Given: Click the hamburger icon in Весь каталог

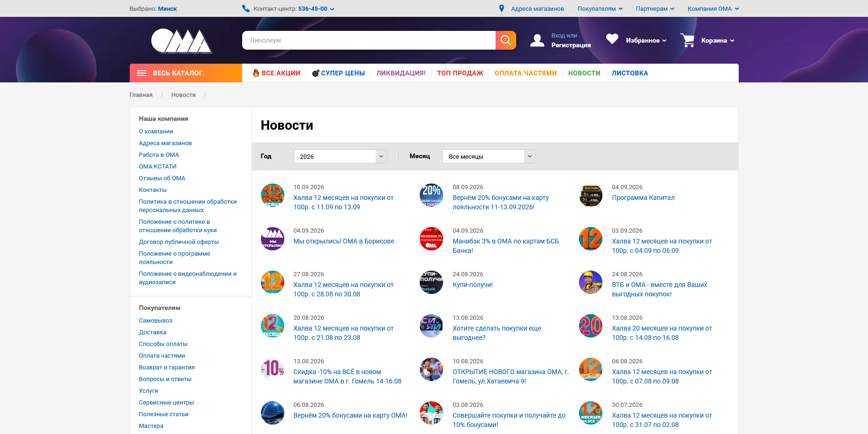Looking at the screenshot, I should point(141,73).
